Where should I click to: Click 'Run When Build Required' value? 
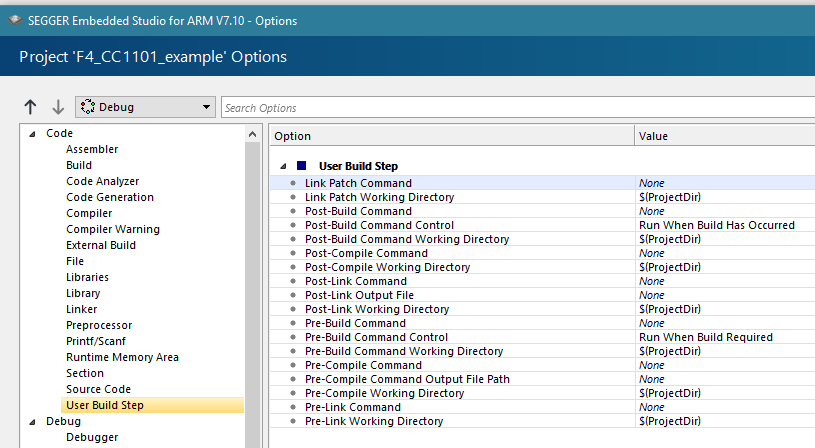(x=706, y=338)
